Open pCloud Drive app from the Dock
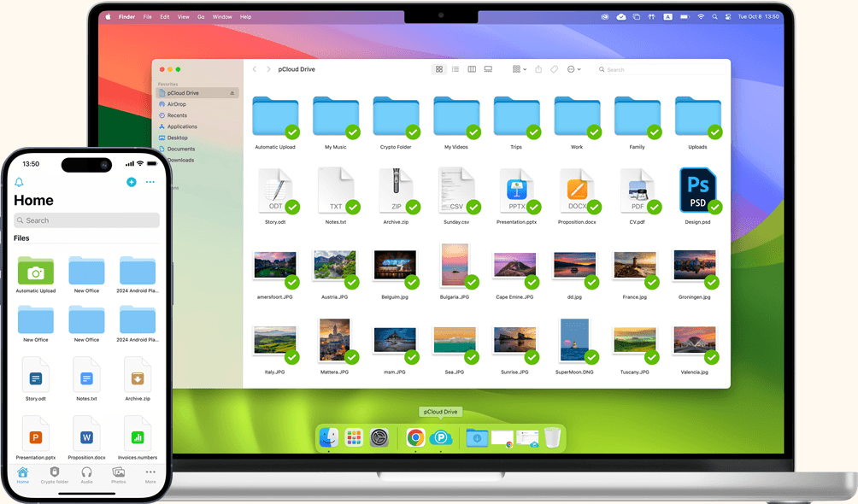This screenshot has height=504, width=858. point(440,437)
